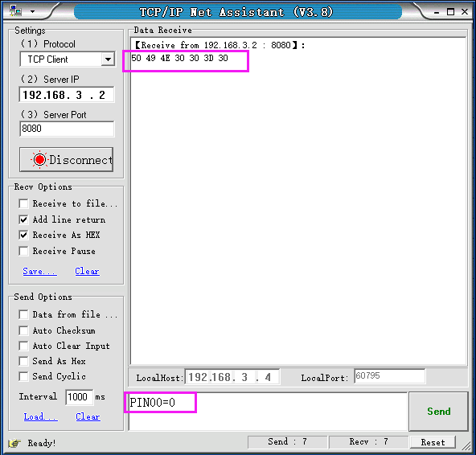Screen dimensions: 476x455
Task: Reset the send and receive counters
Action: click(x=433, y=442)
